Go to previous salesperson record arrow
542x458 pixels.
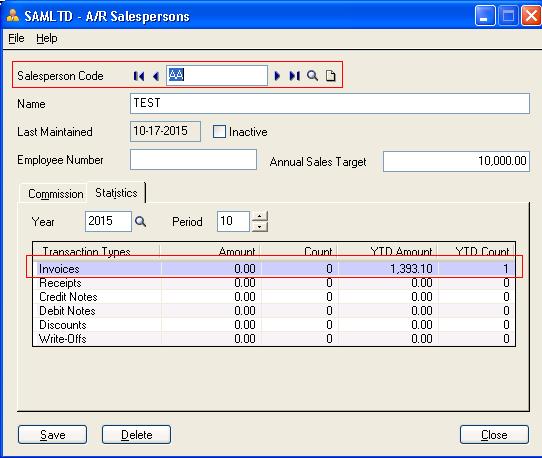156,76
